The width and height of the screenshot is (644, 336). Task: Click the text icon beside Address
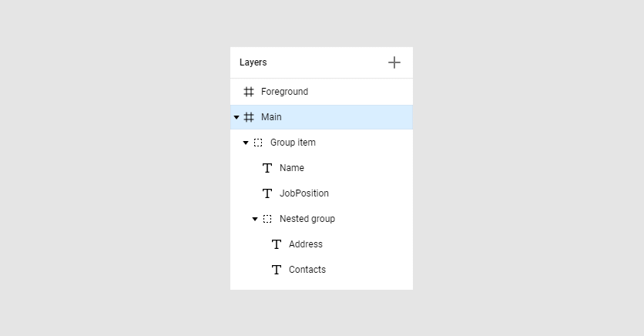pos(277,244)
